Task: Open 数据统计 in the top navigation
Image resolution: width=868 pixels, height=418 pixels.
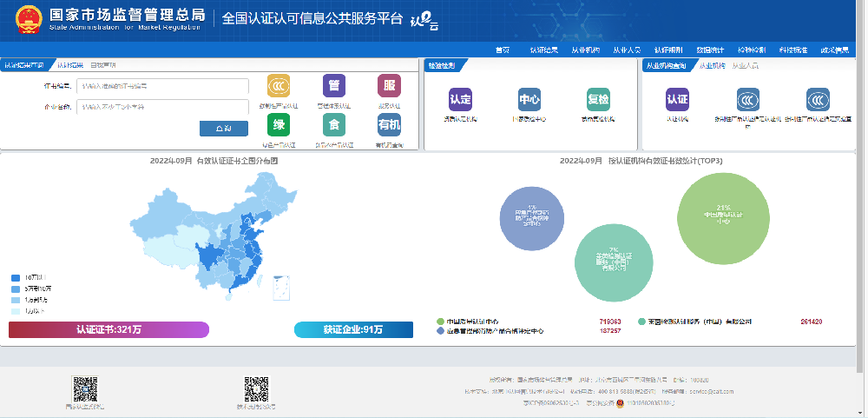Action: coord(709,50)
